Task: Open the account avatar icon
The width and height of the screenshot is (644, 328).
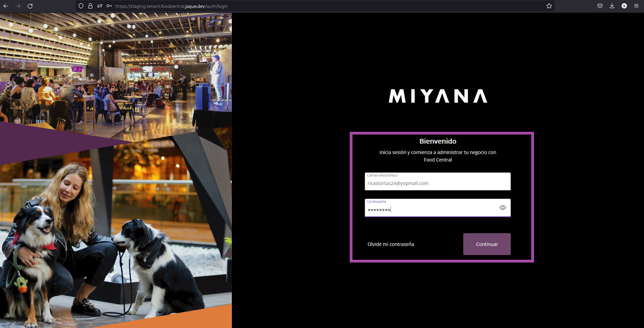Action: (x=624, y=6)
